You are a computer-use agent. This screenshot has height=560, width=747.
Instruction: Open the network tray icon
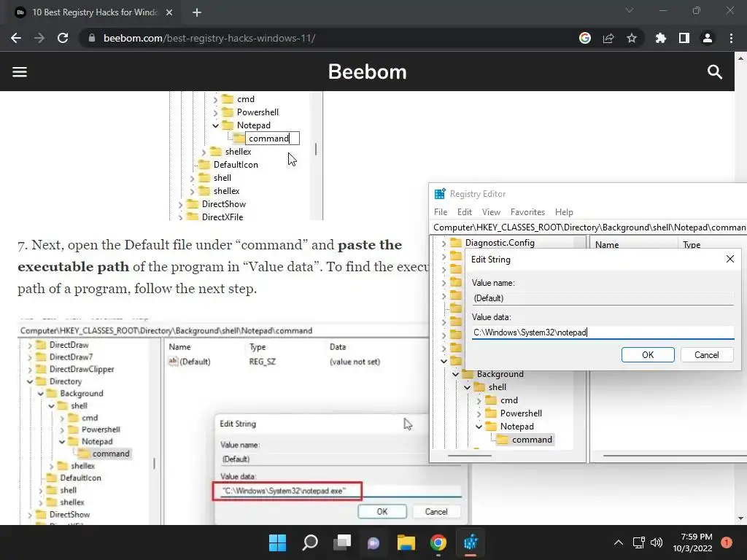point(638,542)
